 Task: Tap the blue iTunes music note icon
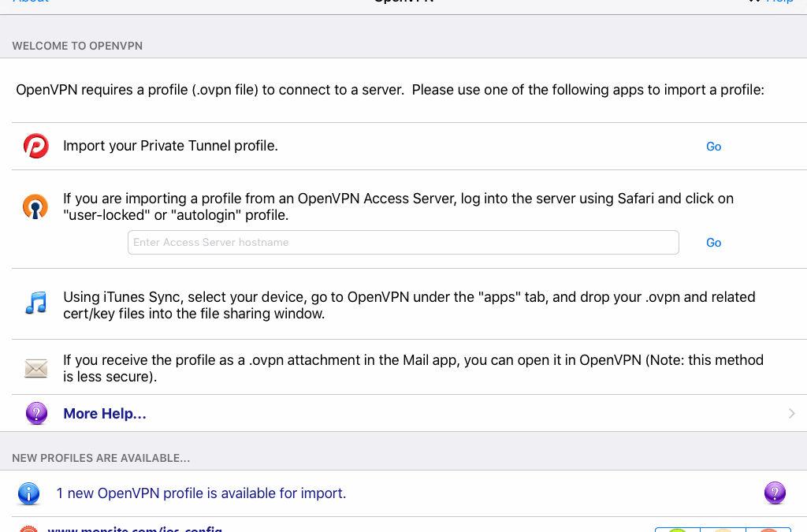pyautogui.click(x=36, y=303)
